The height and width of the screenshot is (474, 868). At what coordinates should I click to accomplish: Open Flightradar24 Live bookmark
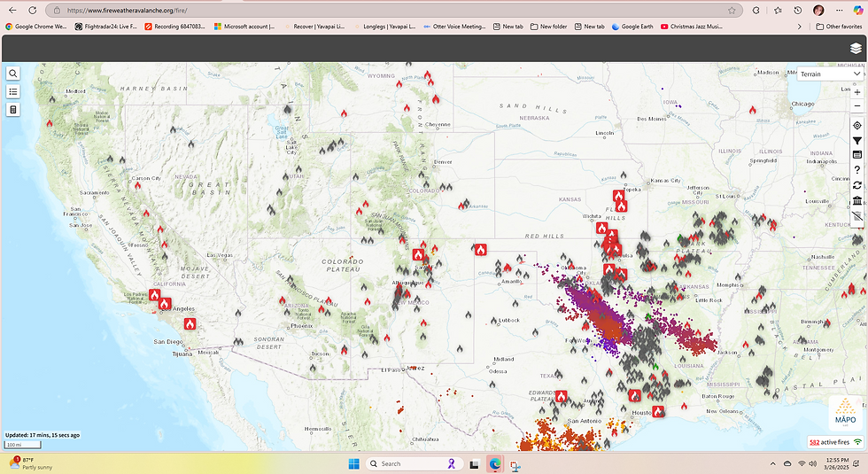point(105,26)
